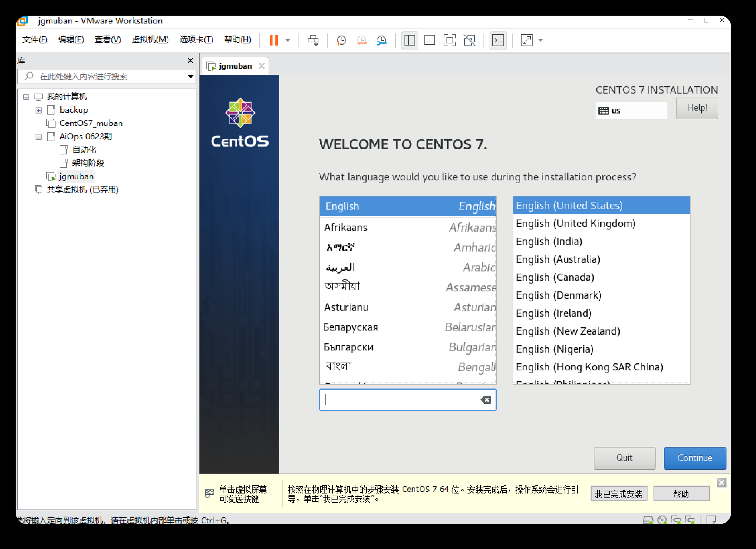Select the 架构阶段 item in library
The height and width of the screenshot is (549, 756).
[88, 163]
